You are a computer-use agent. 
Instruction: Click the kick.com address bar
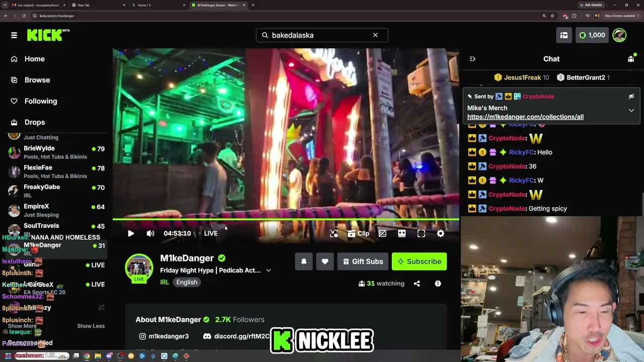point(287,16)
